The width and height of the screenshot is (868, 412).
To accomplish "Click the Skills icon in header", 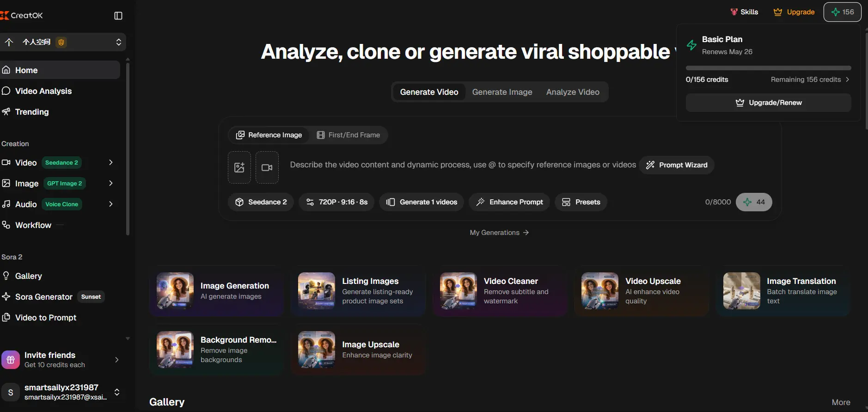I will click(734, 12).
